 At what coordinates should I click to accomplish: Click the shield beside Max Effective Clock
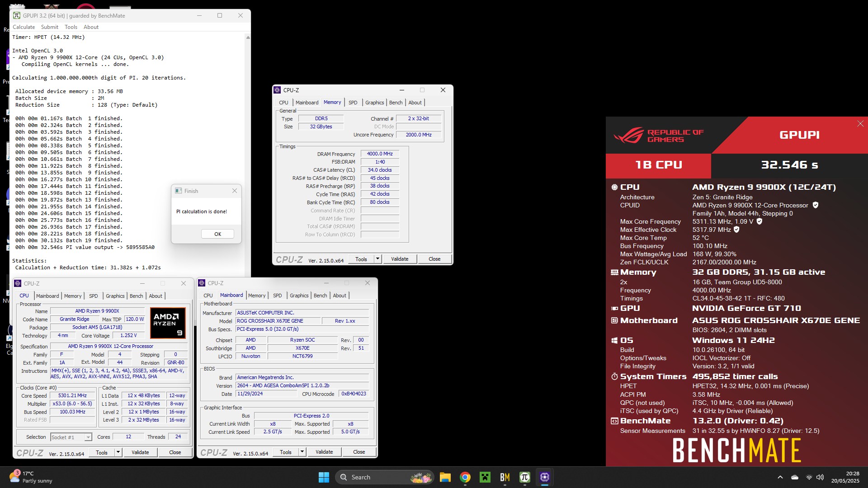[736, 230]
